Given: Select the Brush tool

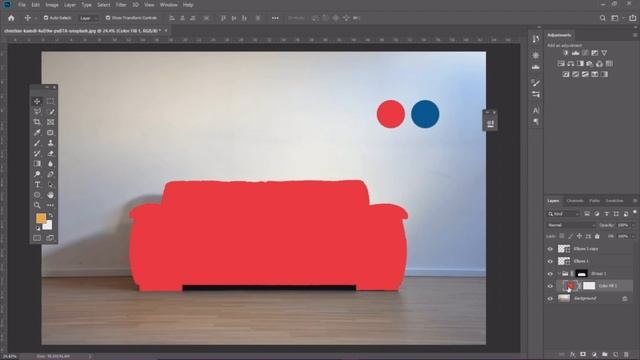Looking at the screenshot, I should tap(37, 143).
